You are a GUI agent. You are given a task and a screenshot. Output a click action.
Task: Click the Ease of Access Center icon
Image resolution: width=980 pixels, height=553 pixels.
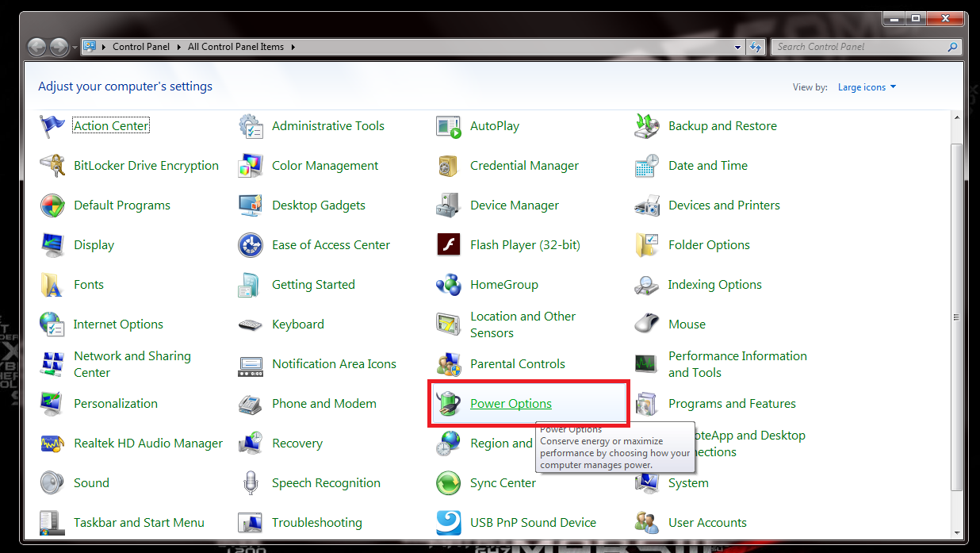click(x=251, y=245)
